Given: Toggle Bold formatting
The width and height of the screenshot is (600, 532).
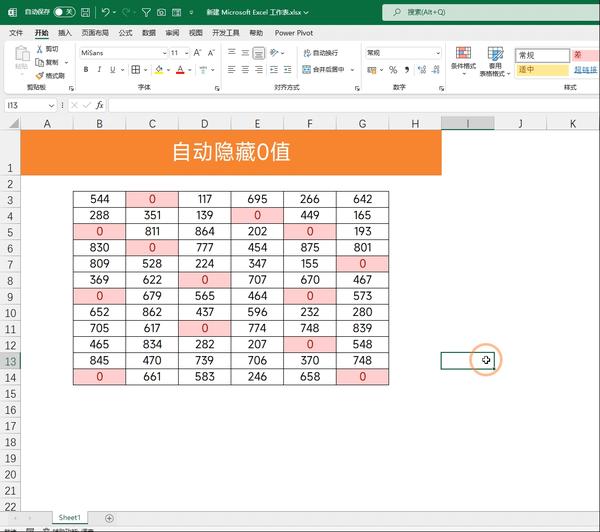Looking at the screenshot, I should pos(86,70).
